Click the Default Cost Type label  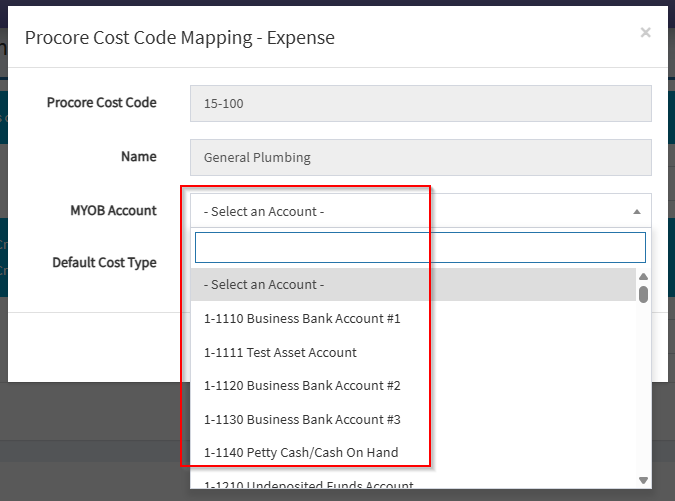[x=104, y=263]
